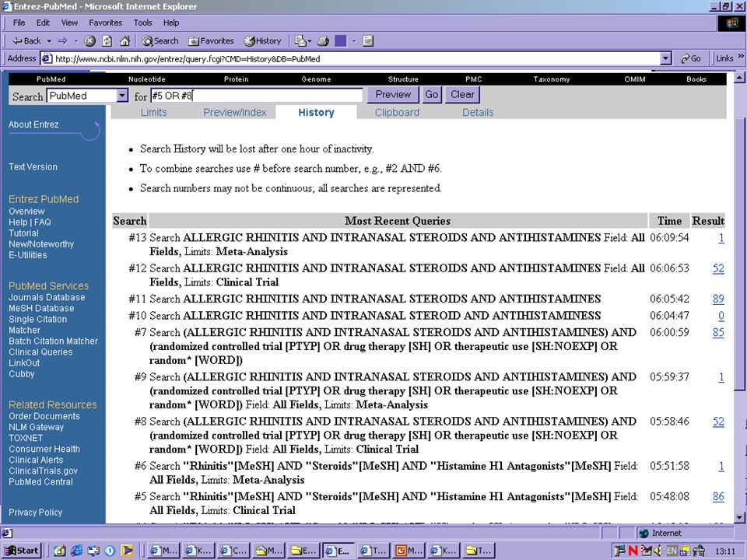
Task: Open the dropdown arrow beside the purple button
Action: [x=354, y=41]
